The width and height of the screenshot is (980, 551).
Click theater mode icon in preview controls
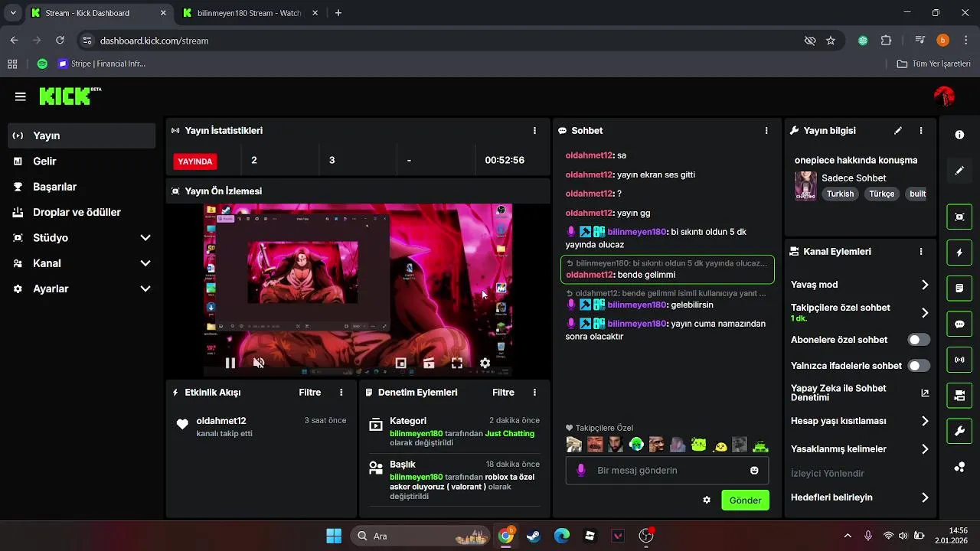click(429, 363)
